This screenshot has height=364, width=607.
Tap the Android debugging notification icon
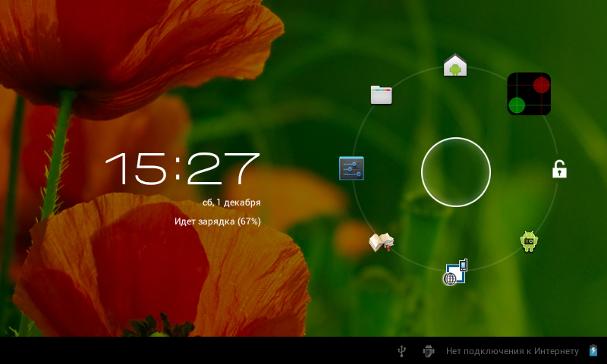[428, 351]
